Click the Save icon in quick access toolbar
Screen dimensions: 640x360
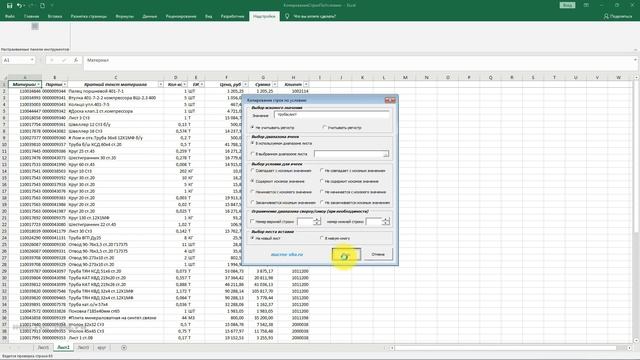[9, 5]
